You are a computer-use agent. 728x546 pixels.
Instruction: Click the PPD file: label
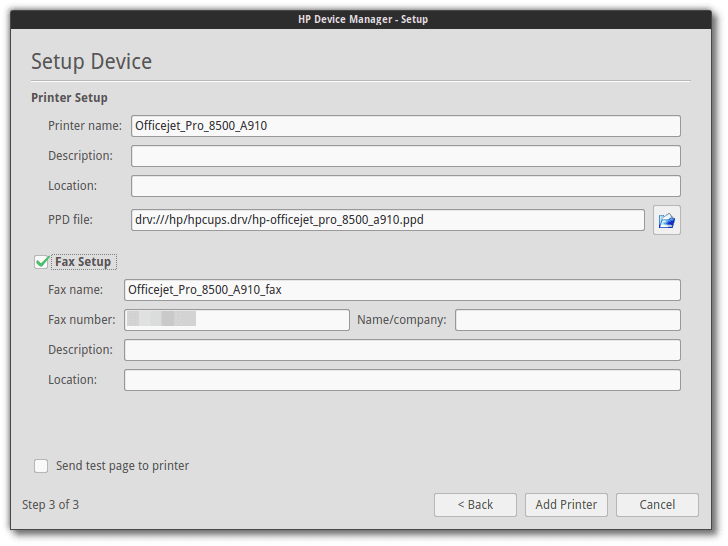[71, 220]
